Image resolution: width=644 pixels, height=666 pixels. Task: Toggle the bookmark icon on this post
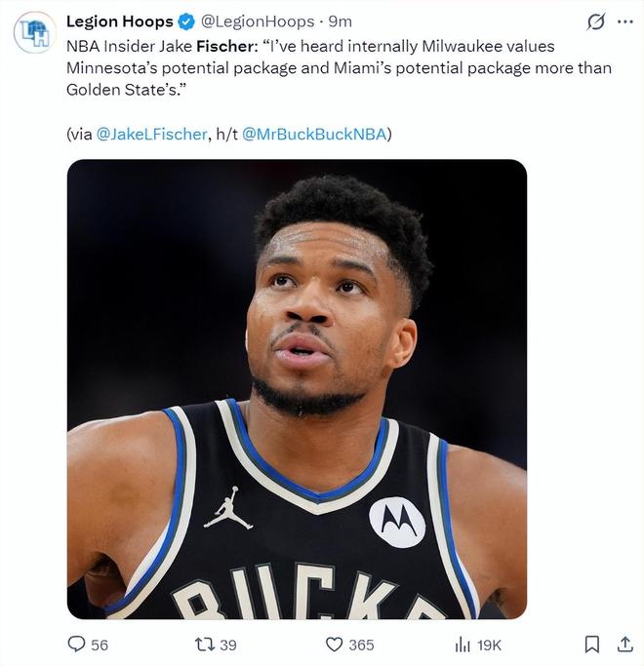click(591, 645)
